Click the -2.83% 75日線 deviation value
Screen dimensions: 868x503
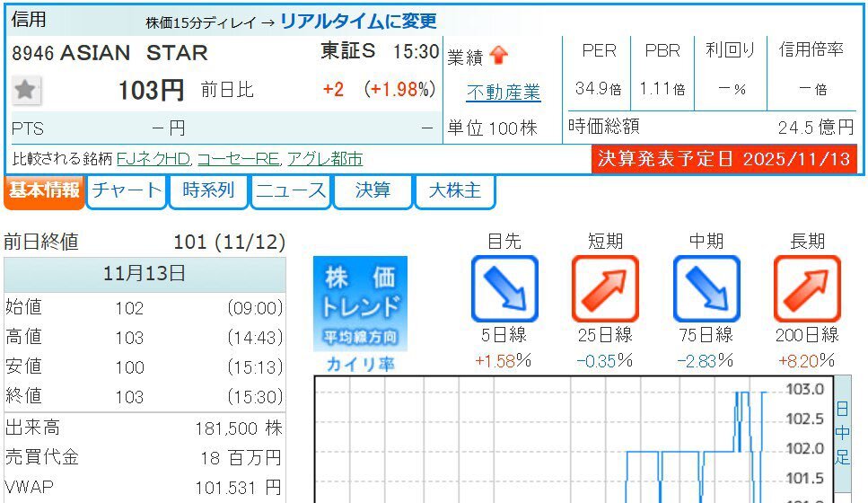point(706,361)
